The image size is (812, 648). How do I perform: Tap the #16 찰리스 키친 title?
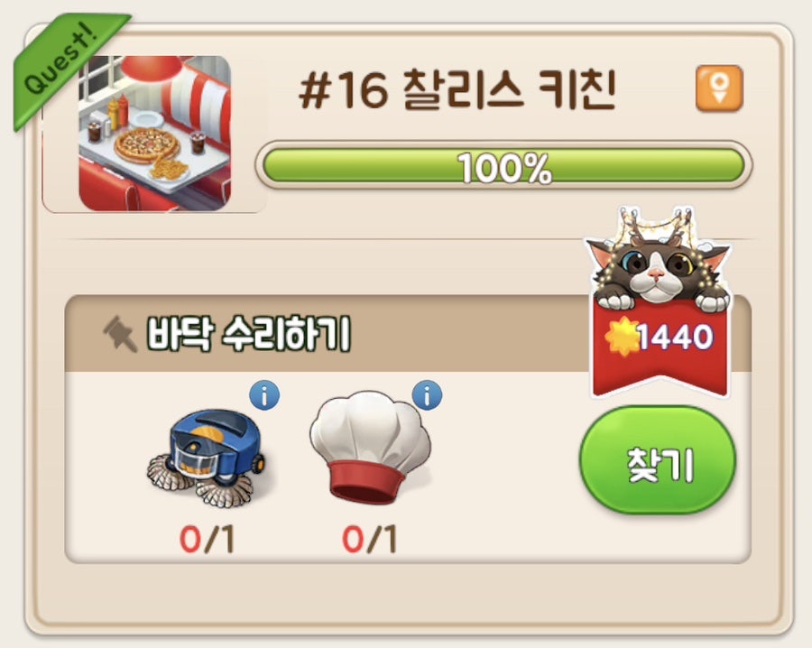point(457,89)
